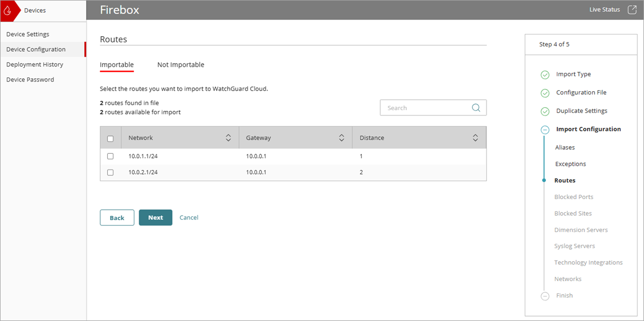Click the Routes section heading
644x321 pixels.
click(113, 39)
